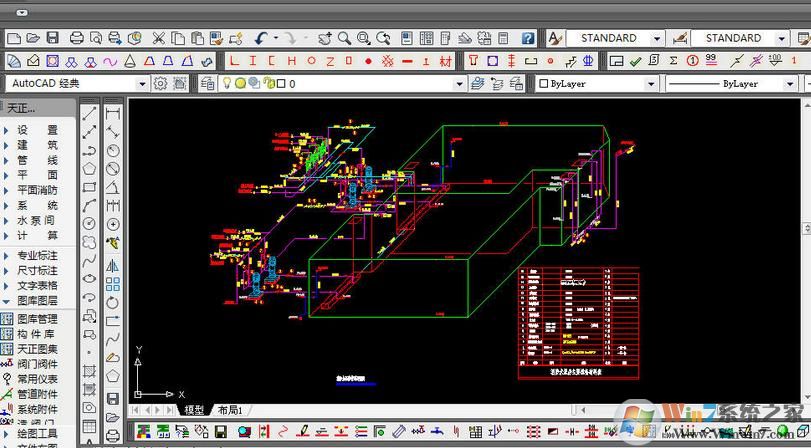Viewport: 811px width, 448px height.
Task: Click the Match Properties paintbrush icon
Action: [x=216, y=38]
